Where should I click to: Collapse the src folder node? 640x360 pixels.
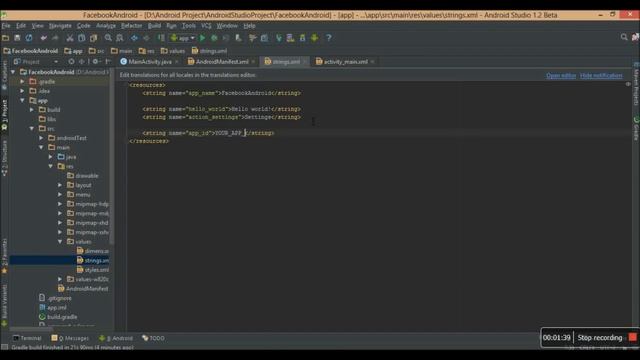coord(32,129)
